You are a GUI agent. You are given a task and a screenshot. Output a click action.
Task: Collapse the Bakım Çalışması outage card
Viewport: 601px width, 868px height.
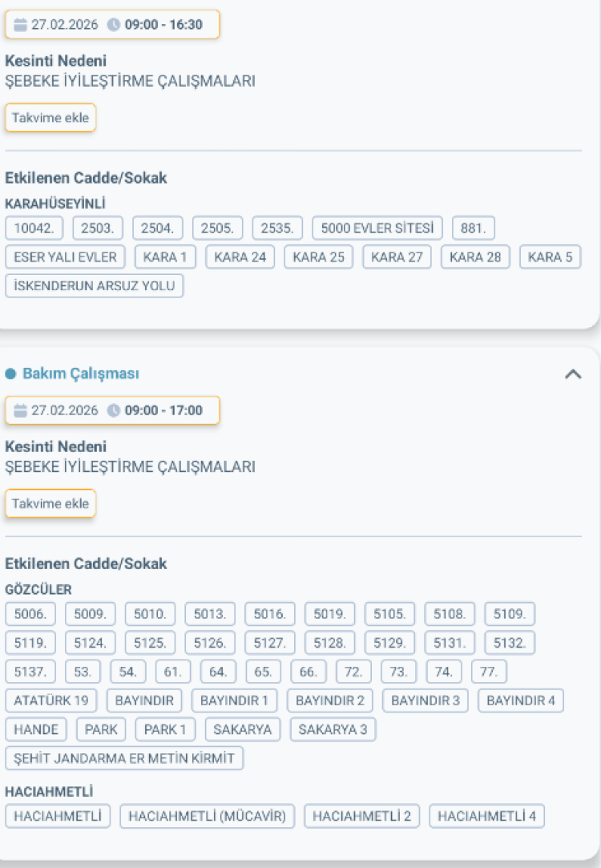[573, 373]
